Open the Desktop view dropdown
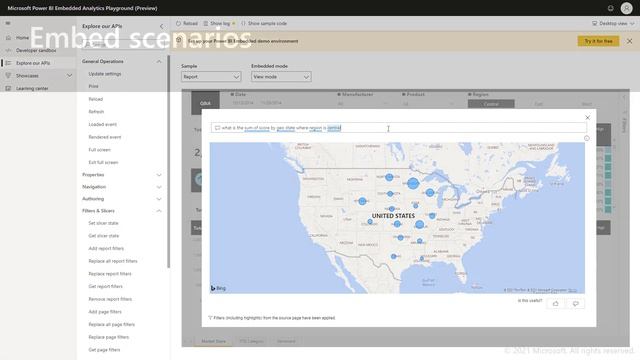640x360 pixels. [x=613, y=24]
